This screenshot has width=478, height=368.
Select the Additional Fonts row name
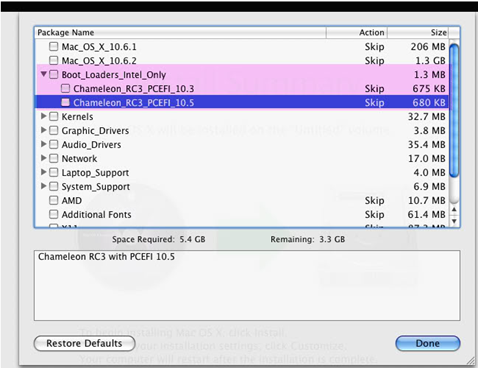tap(96, 215)
